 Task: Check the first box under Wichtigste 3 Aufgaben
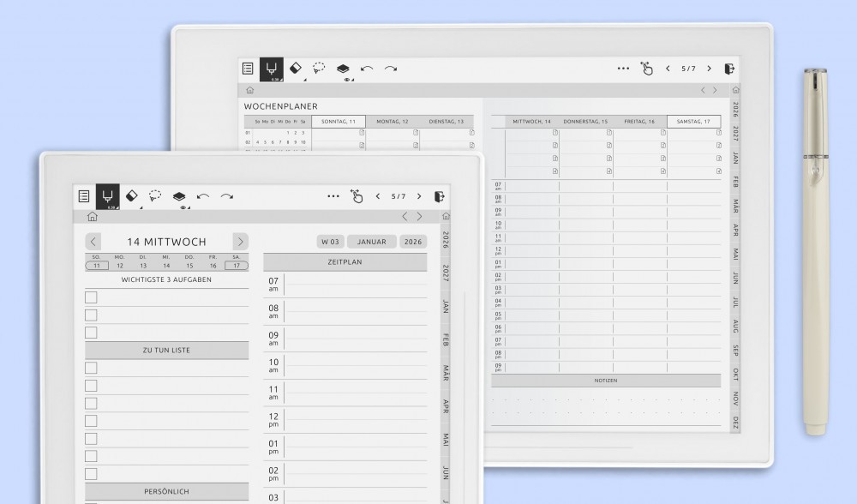coord(89,297)
